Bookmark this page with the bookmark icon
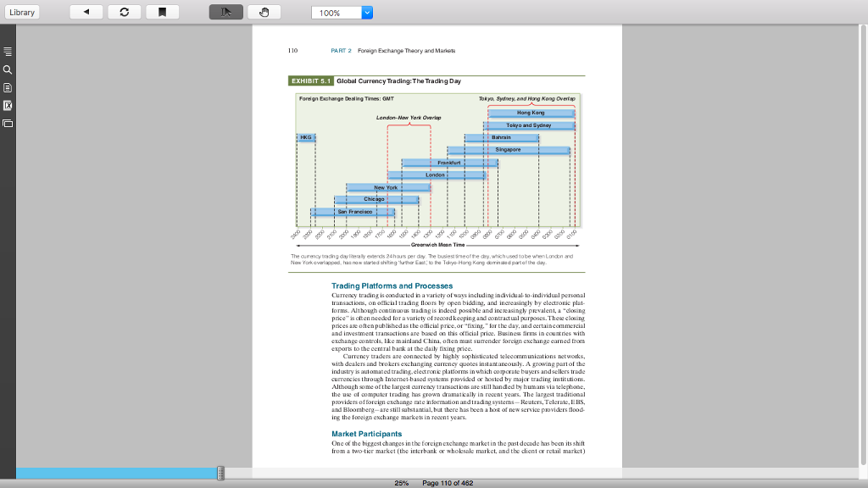 tap(162, 12)
